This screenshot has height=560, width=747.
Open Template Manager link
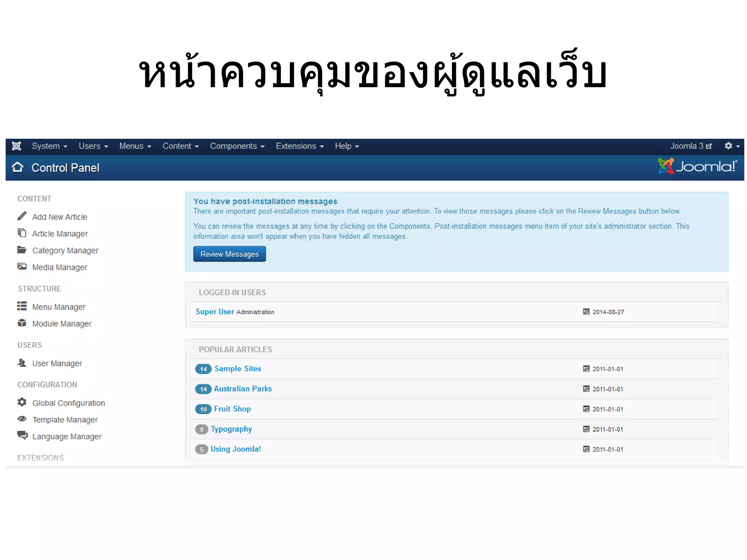pos(65,420)
